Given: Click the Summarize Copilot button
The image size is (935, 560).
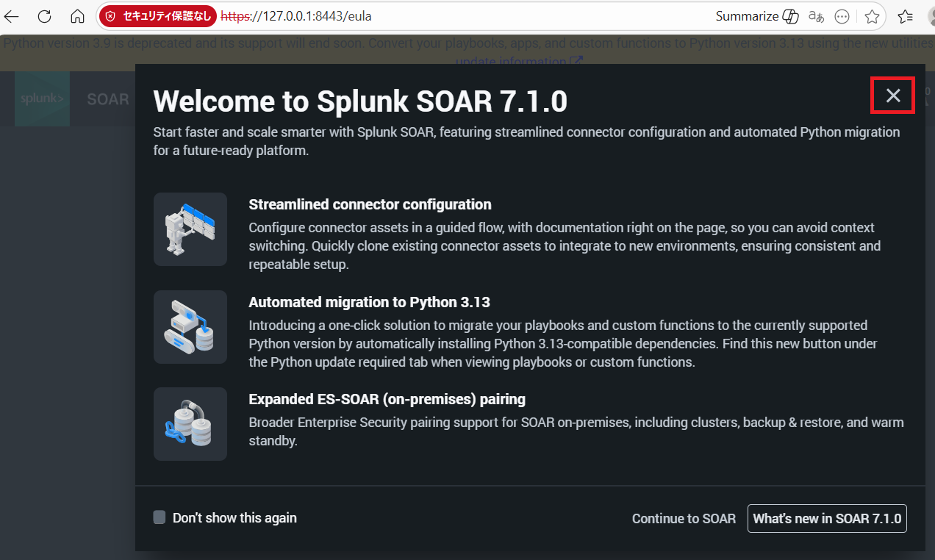Looking at the screenshot, I should point(757,16).
